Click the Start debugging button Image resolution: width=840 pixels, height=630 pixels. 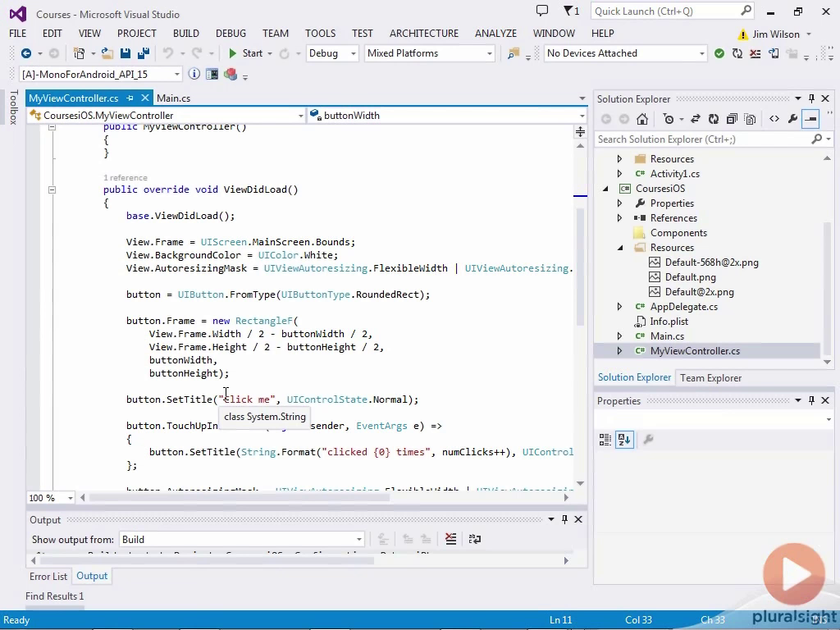tap(247, 53)
